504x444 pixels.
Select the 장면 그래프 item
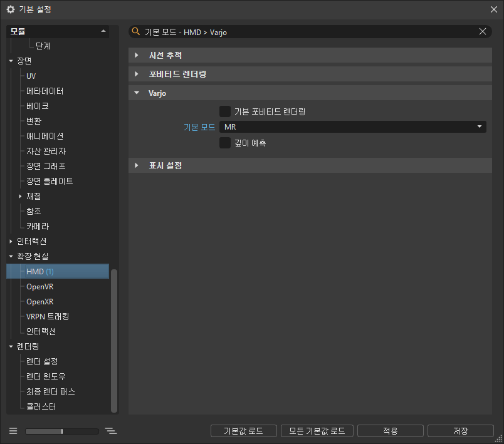point(46,166)
